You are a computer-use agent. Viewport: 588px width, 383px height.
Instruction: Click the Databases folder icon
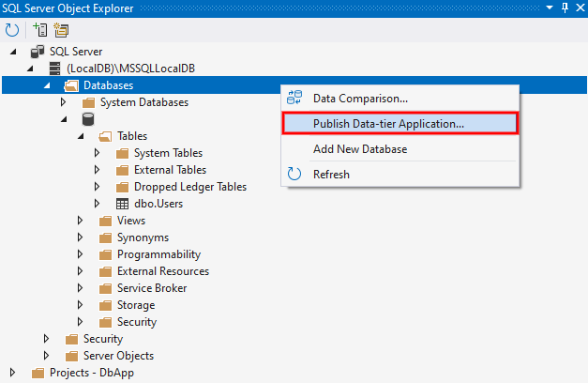[x=71, y=85]
